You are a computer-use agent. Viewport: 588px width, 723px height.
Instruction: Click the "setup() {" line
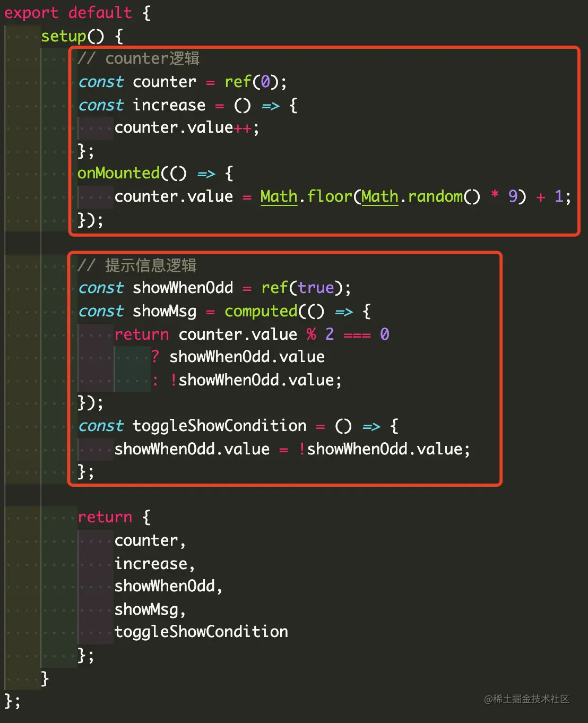pyautogui.click(x=82, y=36)
